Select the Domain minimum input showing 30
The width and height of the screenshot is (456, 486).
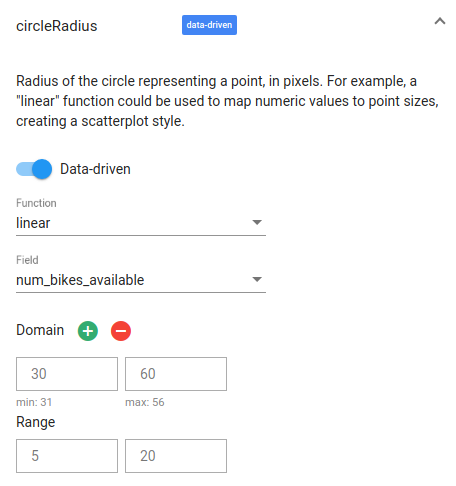click(x=67, y=374)
